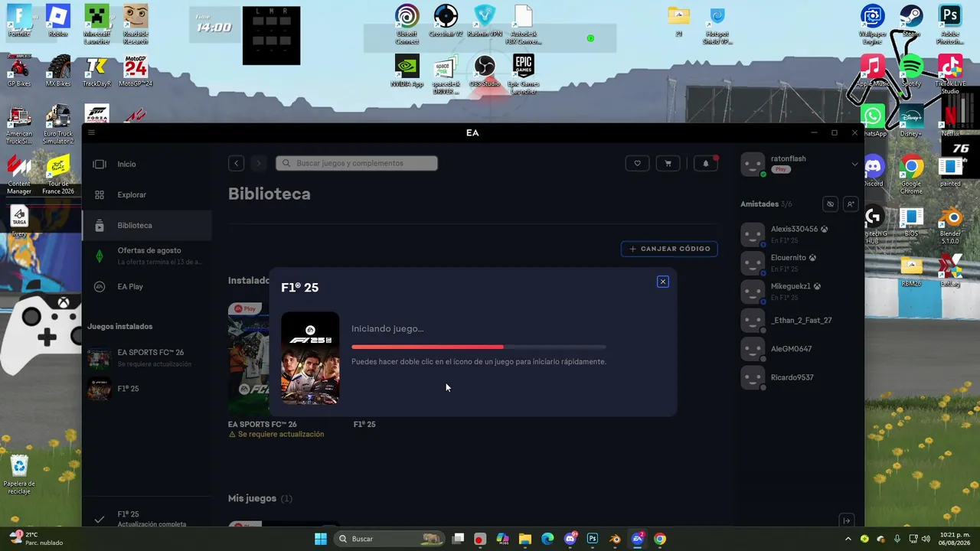Open Explorar in the EA sidebar

[x=147, y=194]
